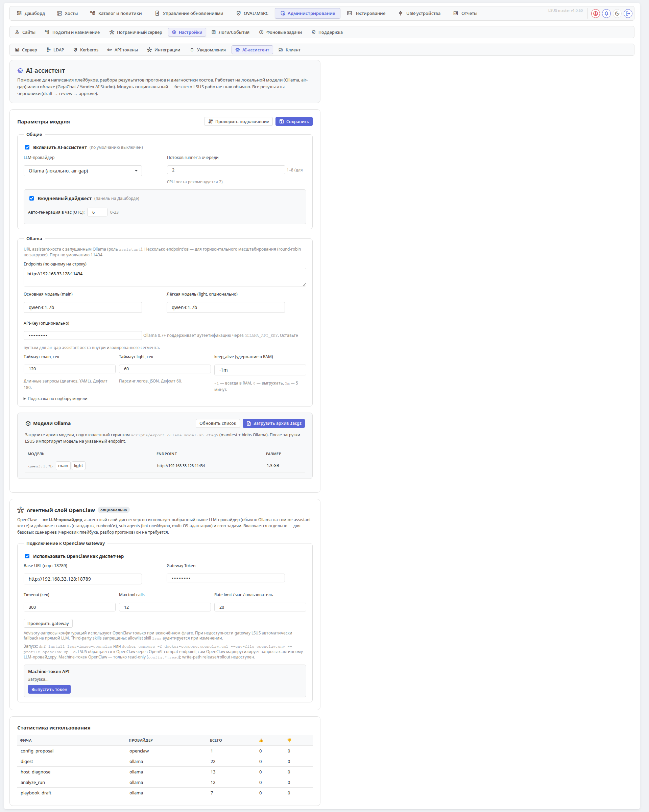Switch to Настройки tab
Viewport: 649px width, 812px height.
187,32
